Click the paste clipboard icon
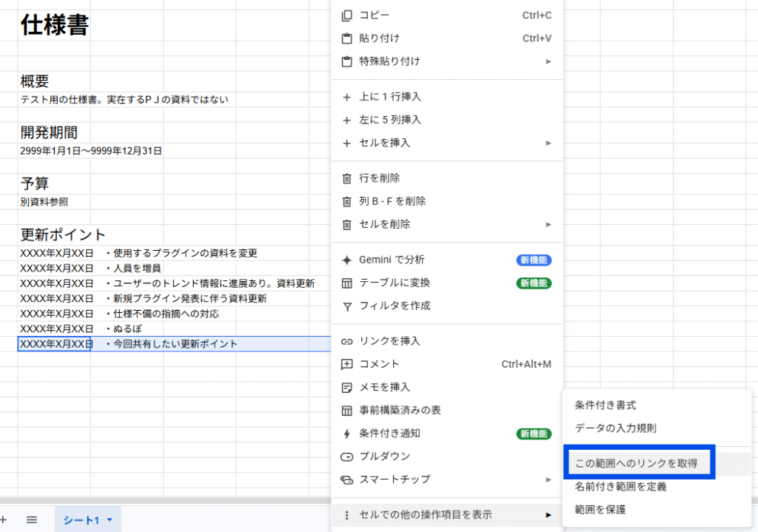758x532 pixels. coord(346,38)
